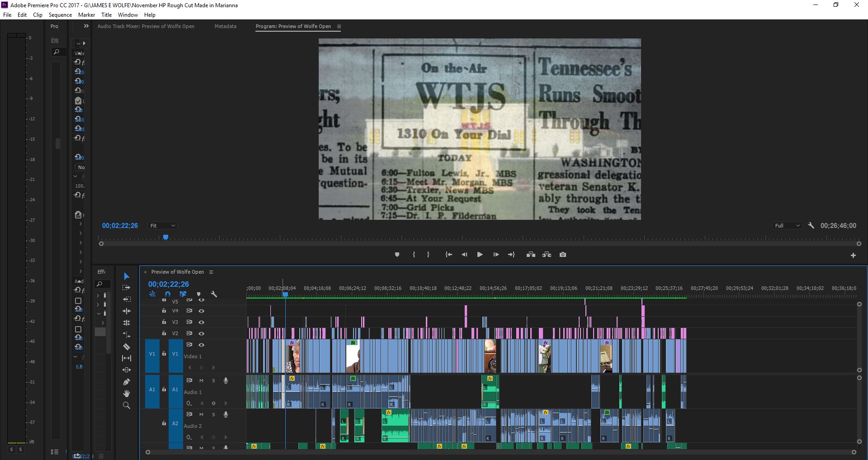
Task: Switch to the Metadata tab
Action: [x=225, y=26]
